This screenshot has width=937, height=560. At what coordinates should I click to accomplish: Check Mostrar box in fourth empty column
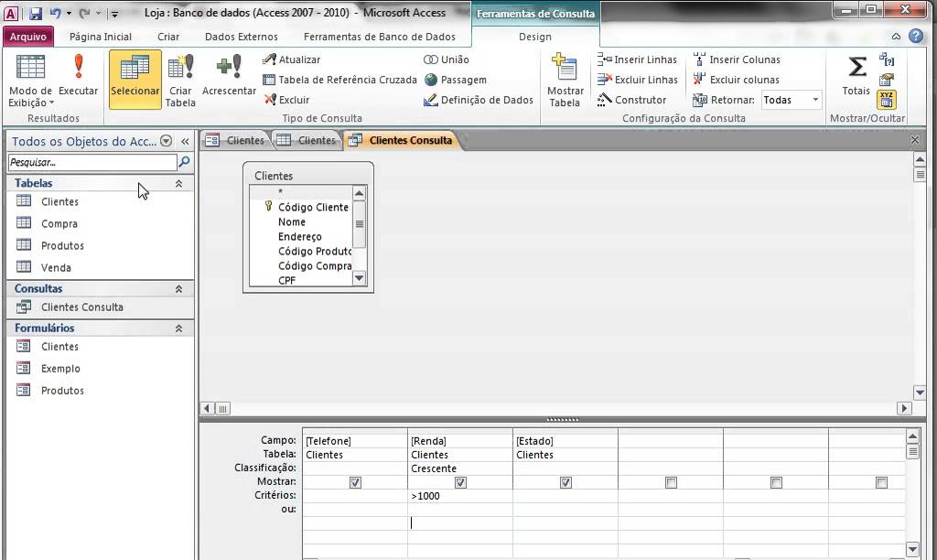pos(671,482)
